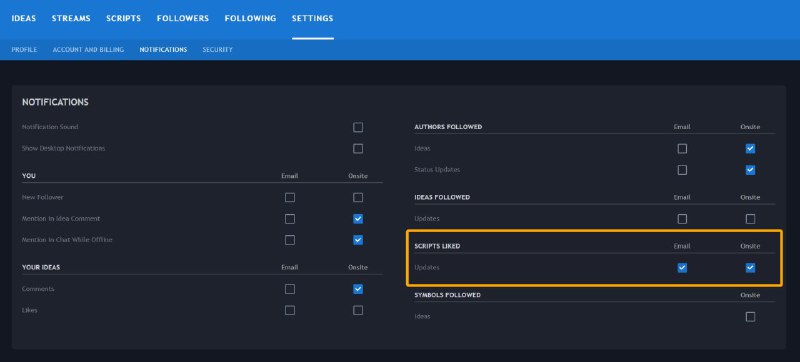
Task: Uncheck Onsite for Mention In Idea Comment
Action: (358, 219)
